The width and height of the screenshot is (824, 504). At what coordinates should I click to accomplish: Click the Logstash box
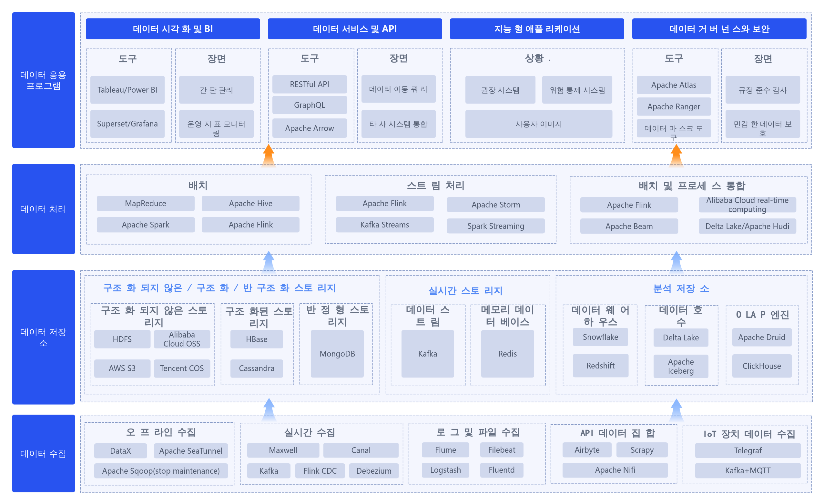pyautogui.click(x=445, y=470)
